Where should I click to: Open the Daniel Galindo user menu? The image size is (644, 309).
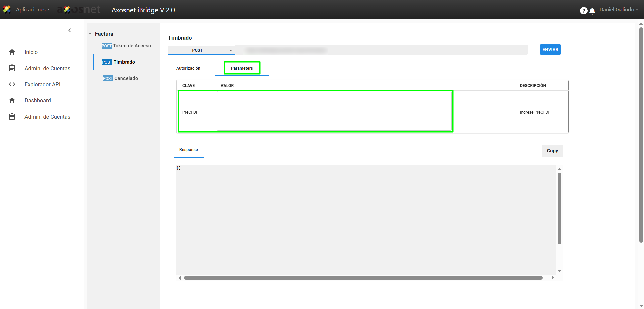[618, 10]
